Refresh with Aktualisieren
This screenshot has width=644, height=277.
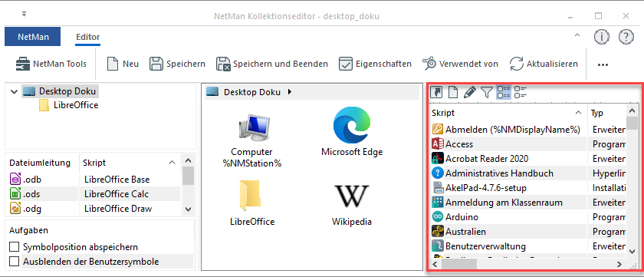[544, 64]
